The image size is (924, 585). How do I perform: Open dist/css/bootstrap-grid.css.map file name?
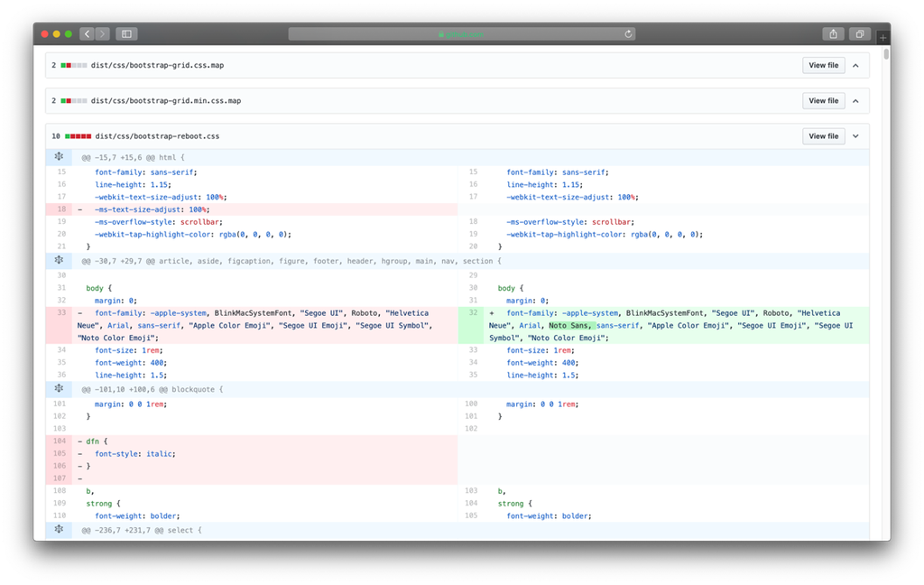(x=157, y=66)
